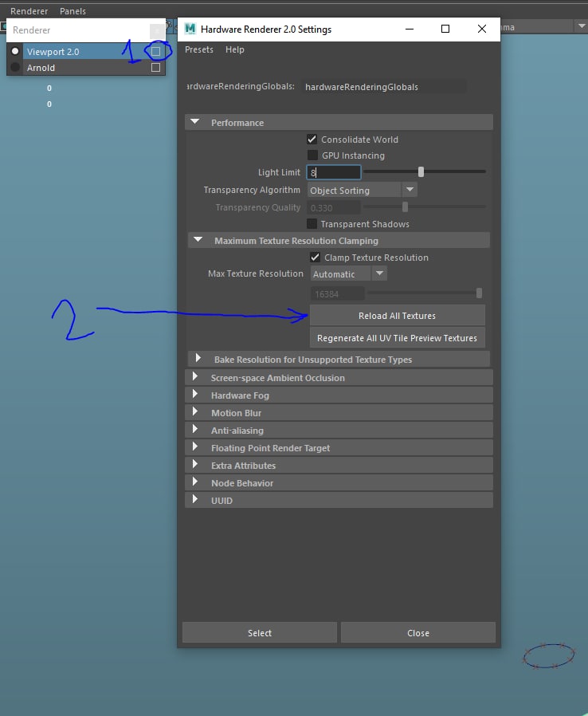The width and height of the screenshot is (588, 716).
Task: Click the 16384 texture resolution slider handle
Action: 479,293
